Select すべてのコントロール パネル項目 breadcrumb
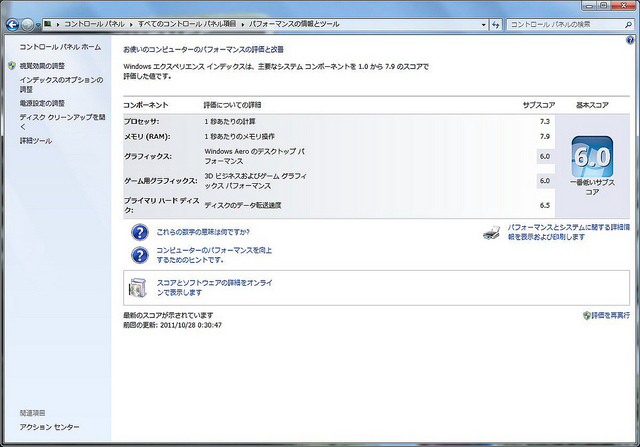Screen dimensions: 640x447 (187, 24)
